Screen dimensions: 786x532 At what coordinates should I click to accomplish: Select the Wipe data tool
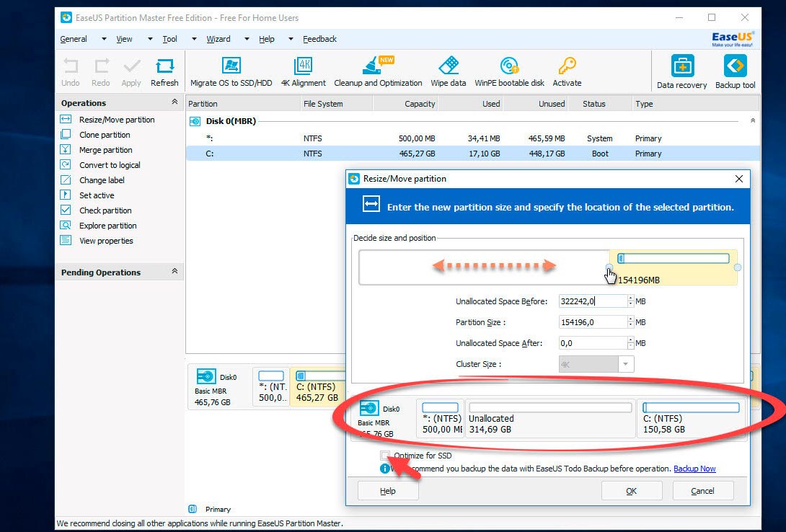pyautogui.click(x=448, y=71)
